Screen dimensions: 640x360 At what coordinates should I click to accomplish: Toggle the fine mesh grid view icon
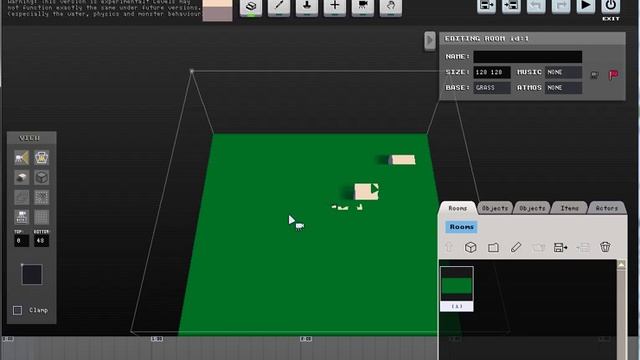(41, 217)
